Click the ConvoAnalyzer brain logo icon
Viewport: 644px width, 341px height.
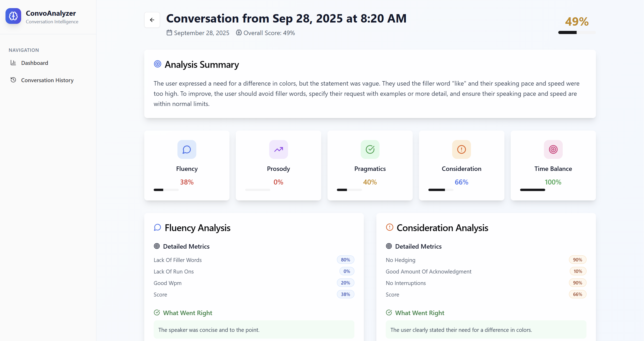(x=13, y=16)
